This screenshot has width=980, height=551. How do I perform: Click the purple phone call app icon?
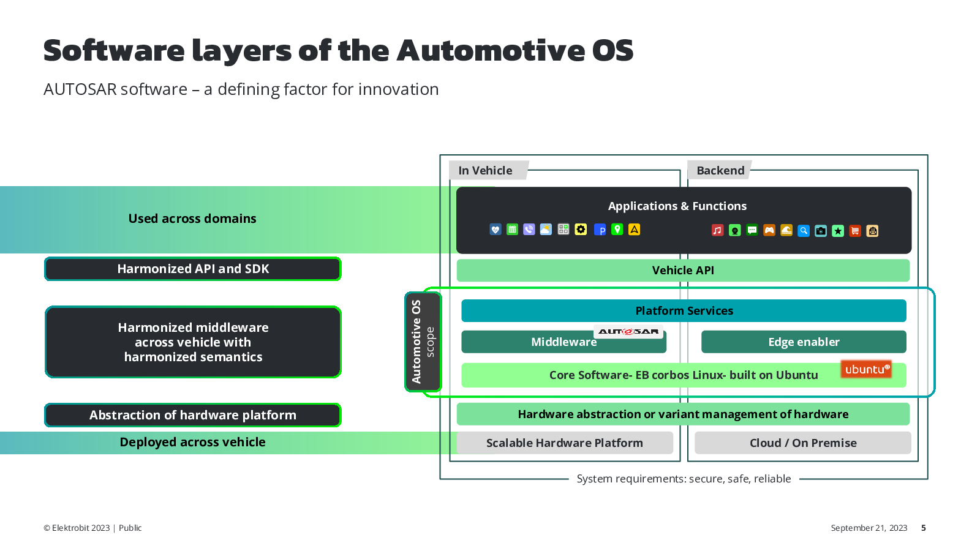(529, 230)
